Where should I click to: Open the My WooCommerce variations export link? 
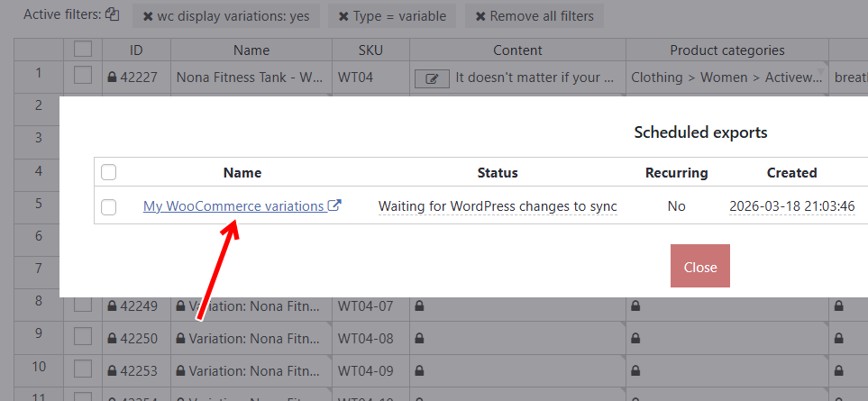[x=233, y=206]
